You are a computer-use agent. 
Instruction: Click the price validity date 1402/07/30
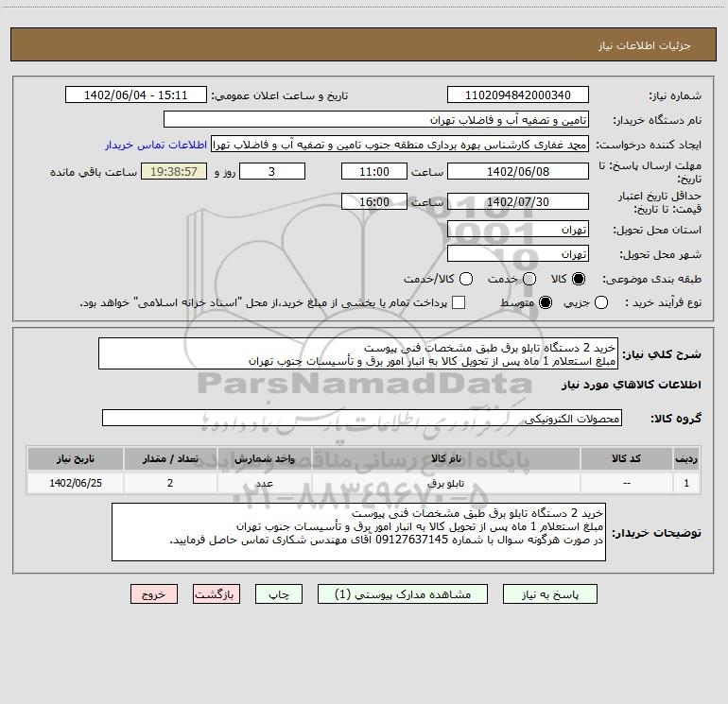[518, 201]
